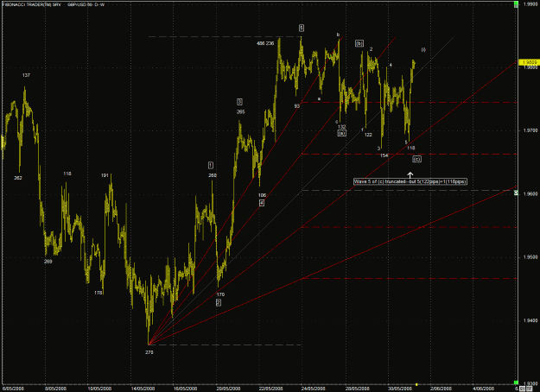Select the boxed wave 1 label above 260

(211, 166)
